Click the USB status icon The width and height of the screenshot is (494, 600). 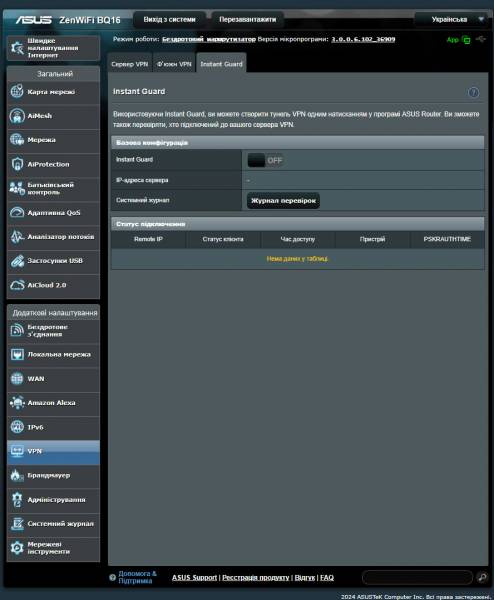(x=481, y=39)
